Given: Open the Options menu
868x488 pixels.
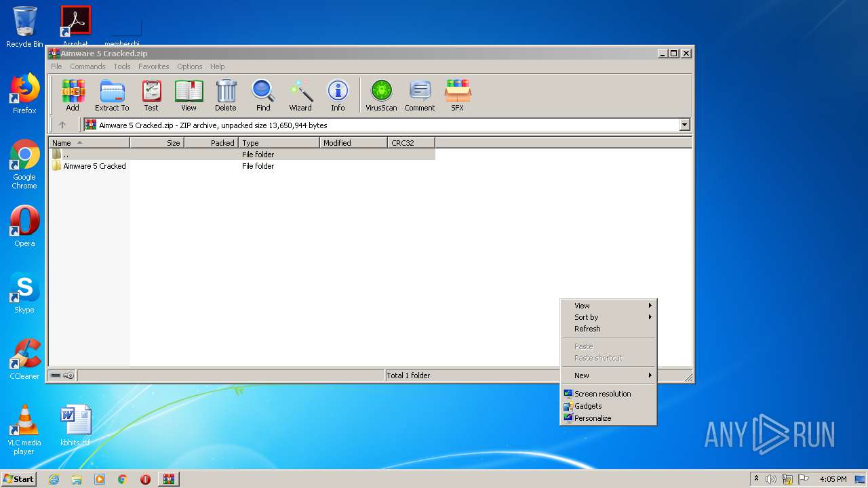Looking at the screenshot, I should [190, 66].
